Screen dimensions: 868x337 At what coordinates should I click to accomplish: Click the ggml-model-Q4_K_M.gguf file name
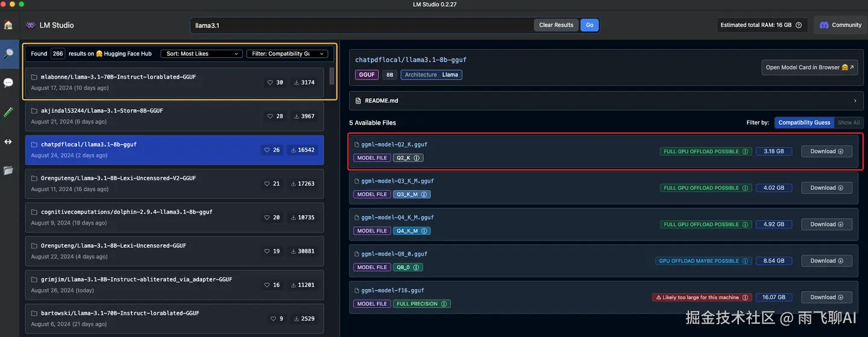coord(397,218)
